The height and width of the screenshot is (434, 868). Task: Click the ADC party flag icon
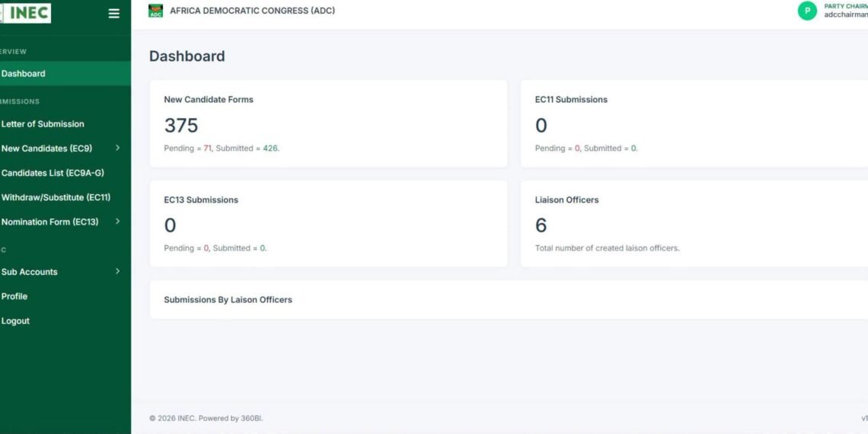155,11
